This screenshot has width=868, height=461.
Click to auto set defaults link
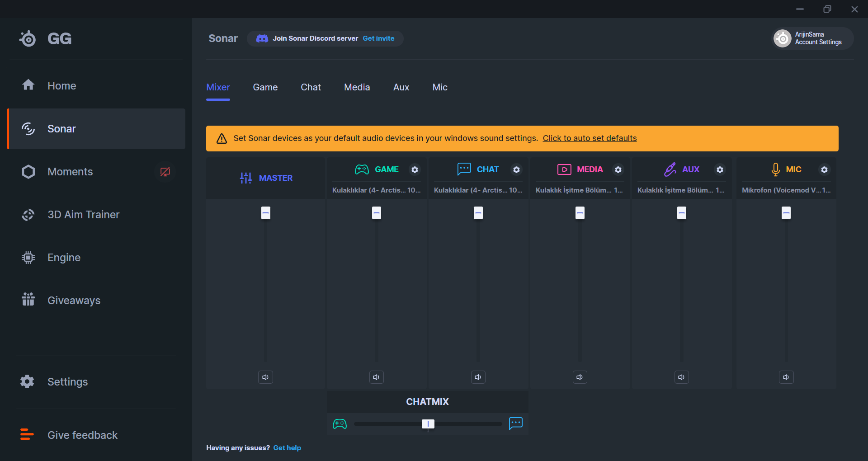pos(590,138)
